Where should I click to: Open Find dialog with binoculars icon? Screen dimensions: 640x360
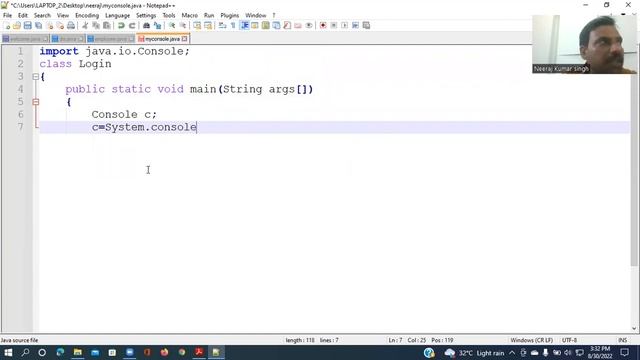point(146,26)
